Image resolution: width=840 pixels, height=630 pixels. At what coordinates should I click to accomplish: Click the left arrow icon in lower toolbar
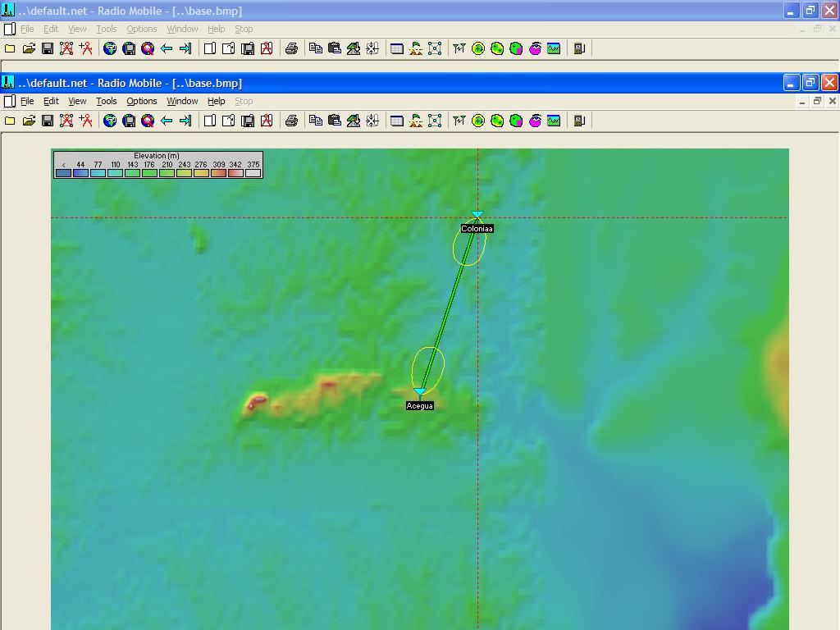167,121
